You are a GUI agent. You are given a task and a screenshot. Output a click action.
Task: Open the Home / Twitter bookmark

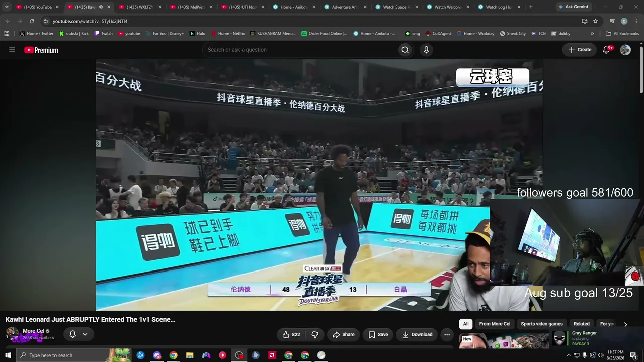click(36, 34)
